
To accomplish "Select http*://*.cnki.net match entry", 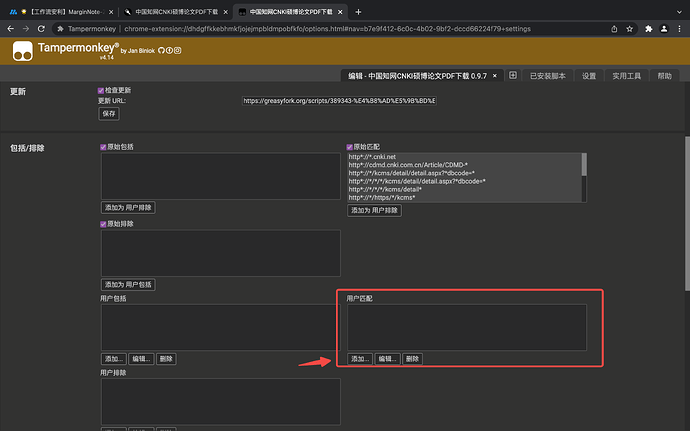I will (x=372, y=157).
